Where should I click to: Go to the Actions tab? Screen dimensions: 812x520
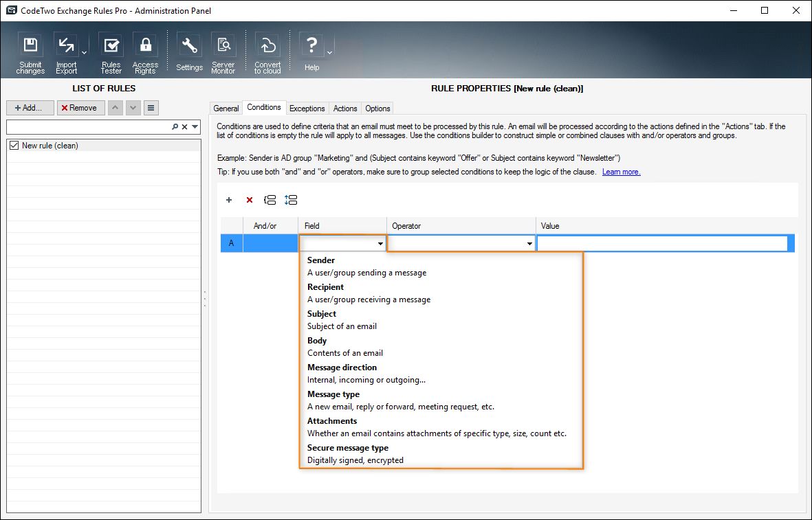click(x=345, y=108)
